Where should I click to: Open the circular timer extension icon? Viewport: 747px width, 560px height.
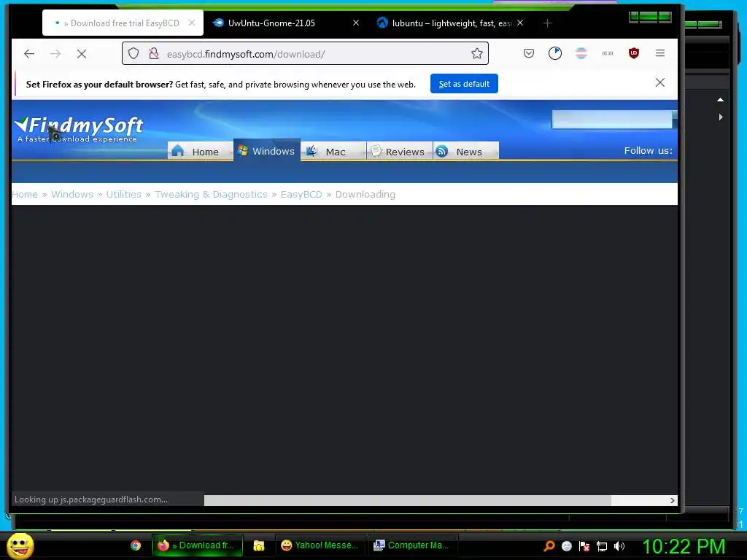click(555, 53)
